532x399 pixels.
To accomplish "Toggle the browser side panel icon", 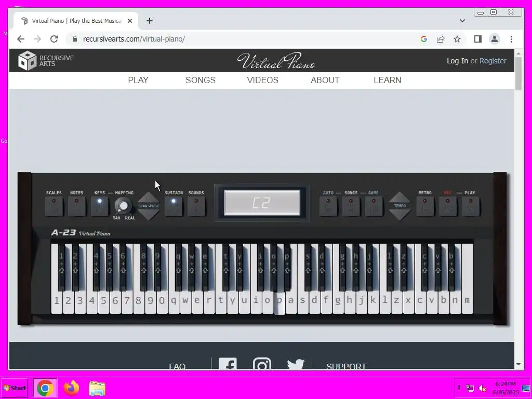I will click(x=478, y=39).
